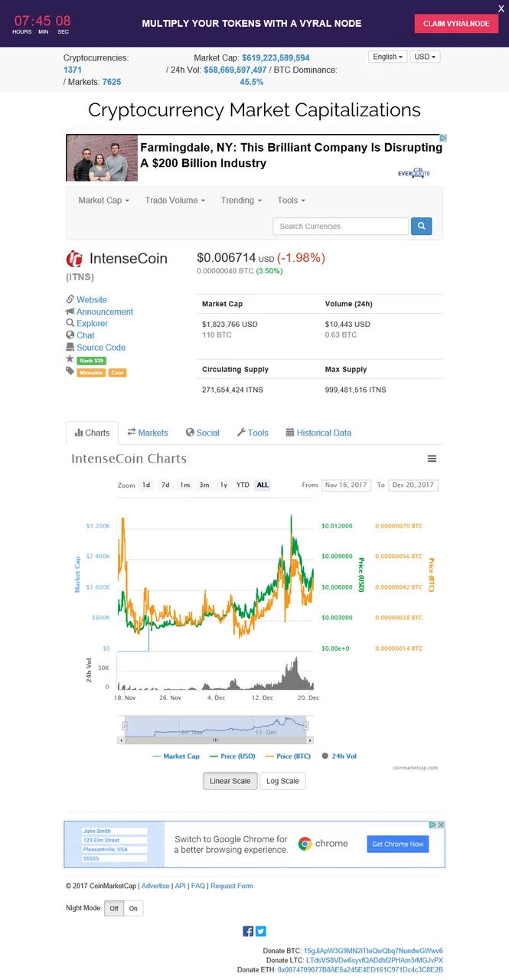Image resolution: width=509 pixels, height=980 pixels.
Task: Set chart zoom to 1y
Action: pos(224,485)
